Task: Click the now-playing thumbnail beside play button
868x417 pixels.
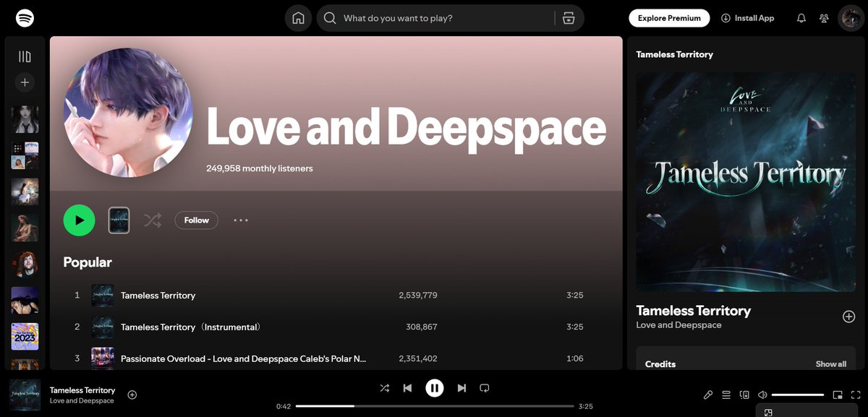Action: pos(119,220)
